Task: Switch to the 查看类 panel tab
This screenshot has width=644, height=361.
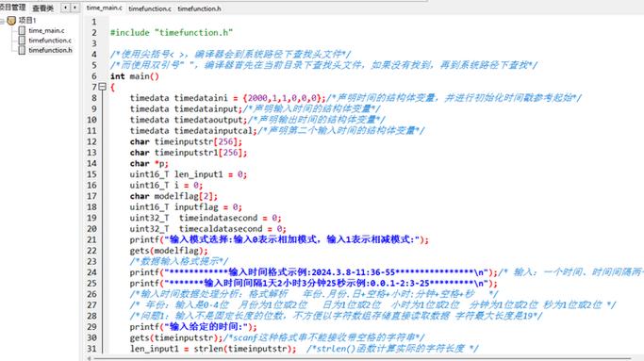Action: [x=42, y=8]
